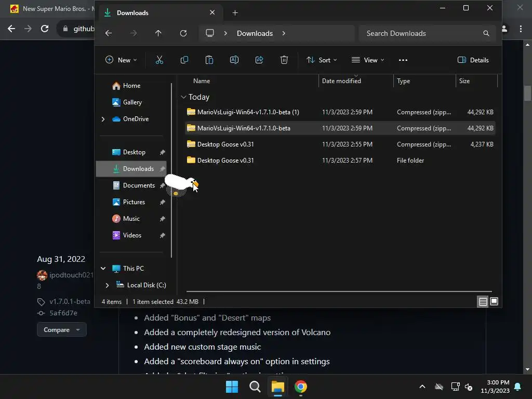Collapse This PC tree node

click(103, 269)
